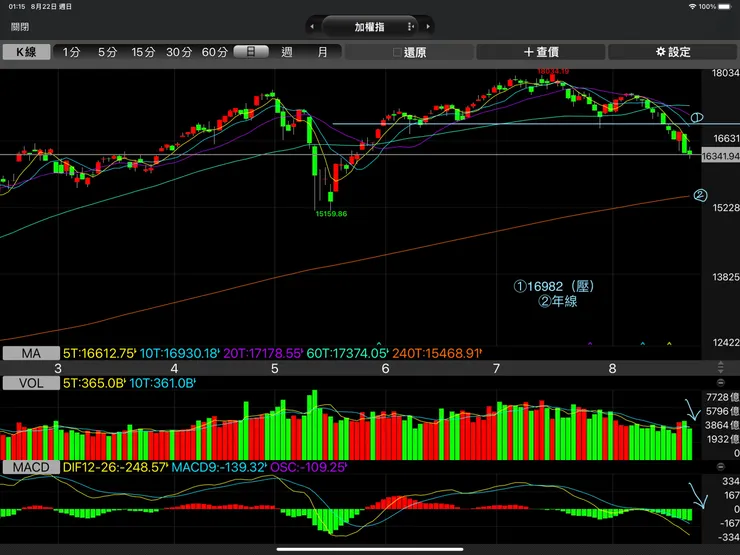Switch to the 30分 interval tab
Screen dimensions: 740x555
tap(179, 52)
